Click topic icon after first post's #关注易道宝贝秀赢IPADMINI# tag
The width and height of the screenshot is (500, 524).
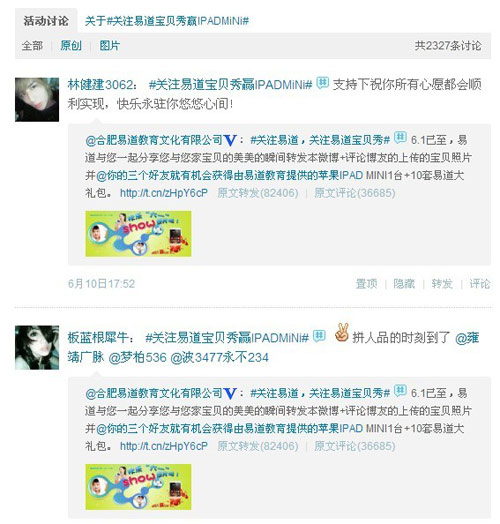[x=323, y=83]
